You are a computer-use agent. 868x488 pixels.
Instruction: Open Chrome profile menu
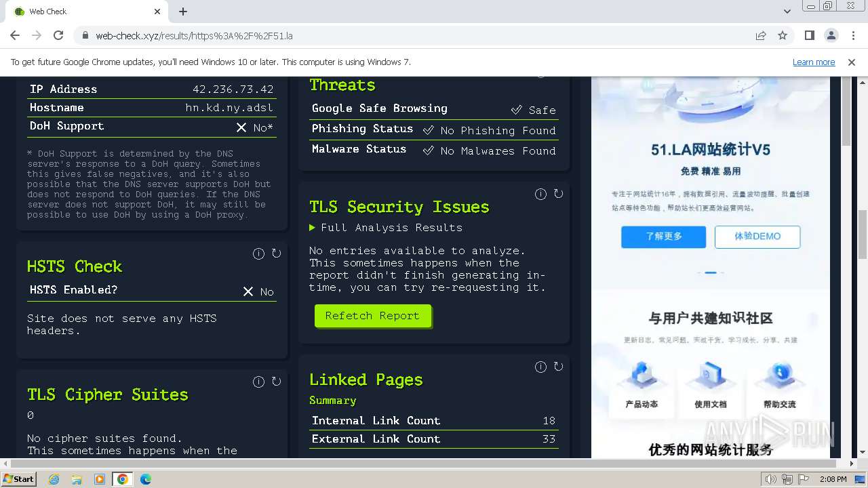831,35
